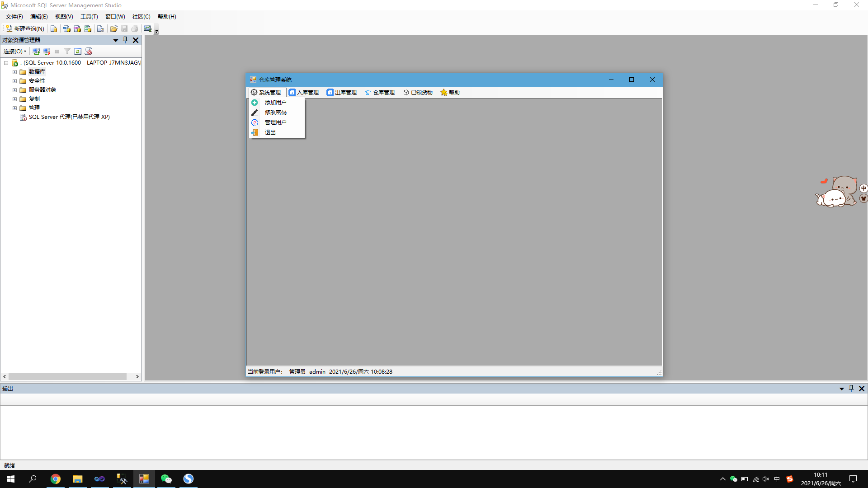Click the DMX query toolbar icon
868x488 pixels.
[x=77, y=28]
